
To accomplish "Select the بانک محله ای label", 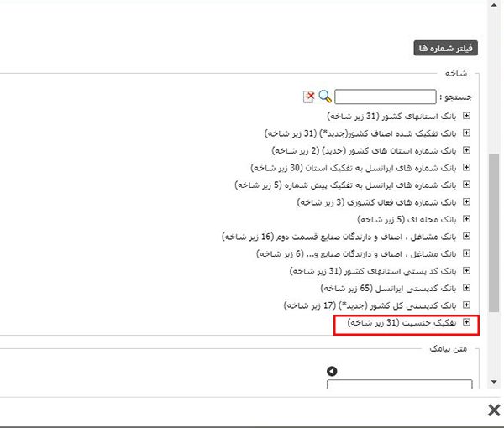I will pyautogui.click(x=407, y=219).
